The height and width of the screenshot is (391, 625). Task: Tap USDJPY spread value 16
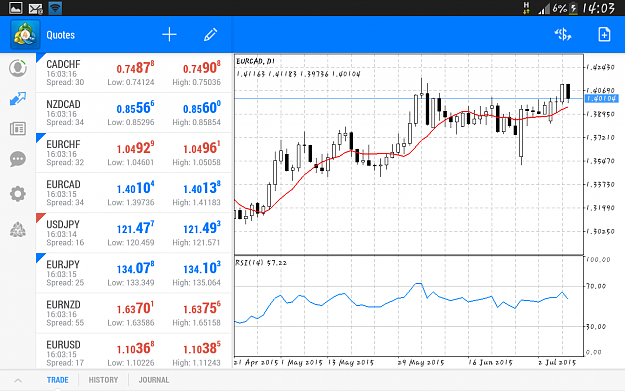[x=65, y=242]
